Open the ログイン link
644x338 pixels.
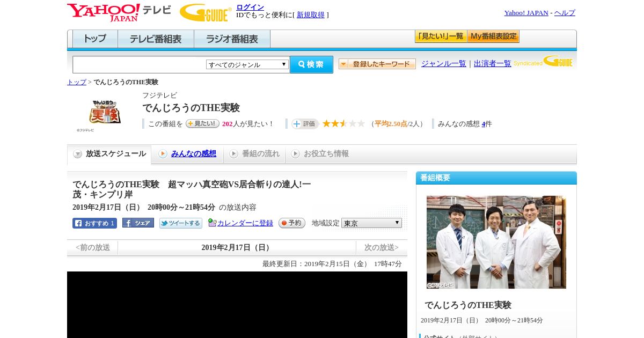[x=250, y=7]
